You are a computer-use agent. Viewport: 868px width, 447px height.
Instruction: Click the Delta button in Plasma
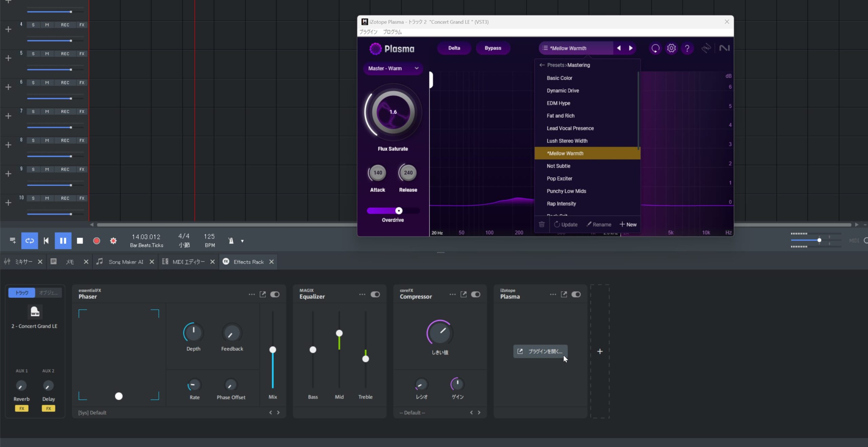tap(454, 48)
